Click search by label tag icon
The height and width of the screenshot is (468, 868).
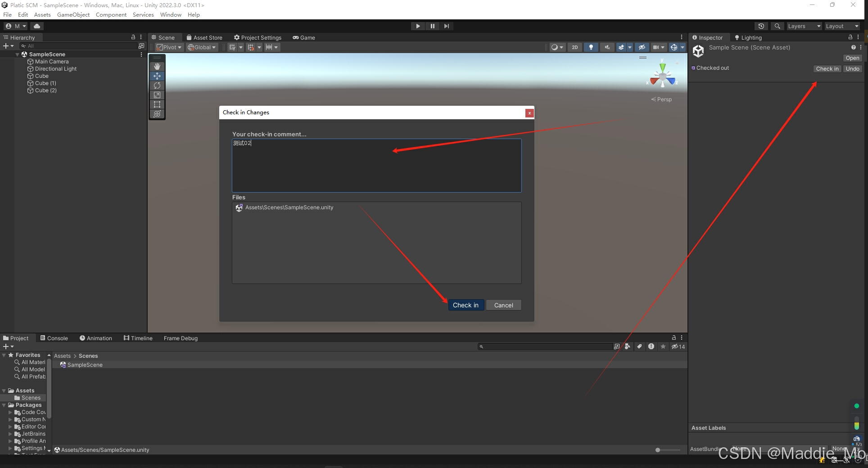click(x=639, y=346)
